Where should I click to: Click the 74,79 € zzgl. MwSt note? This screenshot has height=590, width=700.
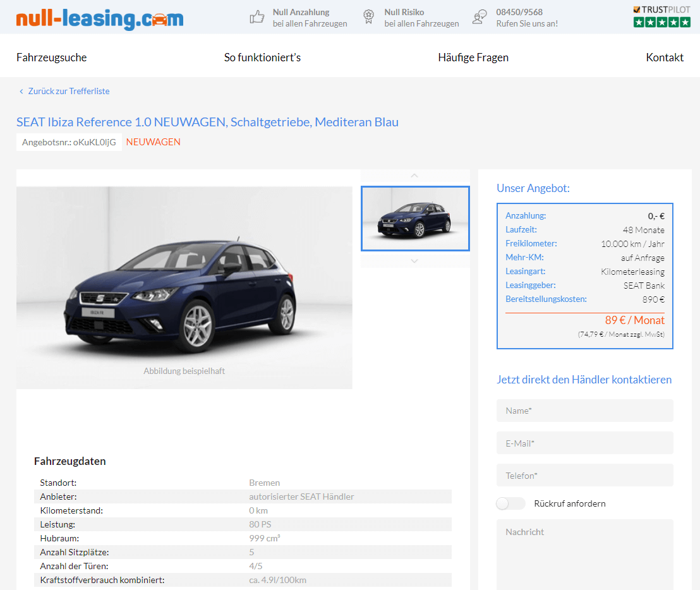tap(621, 334)
